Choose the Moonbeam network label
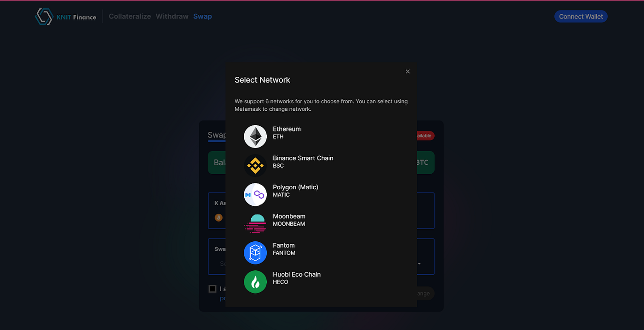This screenshot has width=644, height=330. click(289, 216)
